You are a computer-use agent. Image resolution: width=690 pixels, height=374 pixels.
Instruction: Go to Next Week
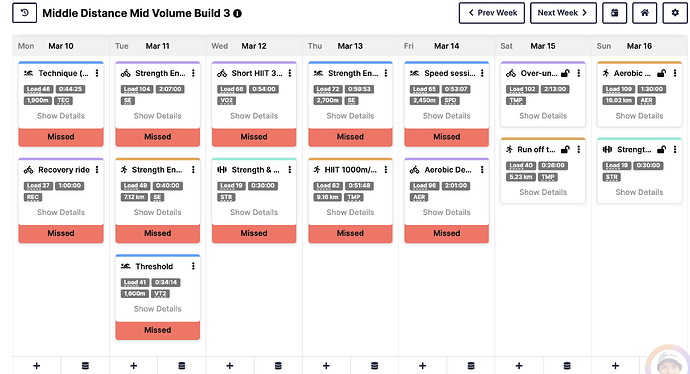click(x=563, y=13)
